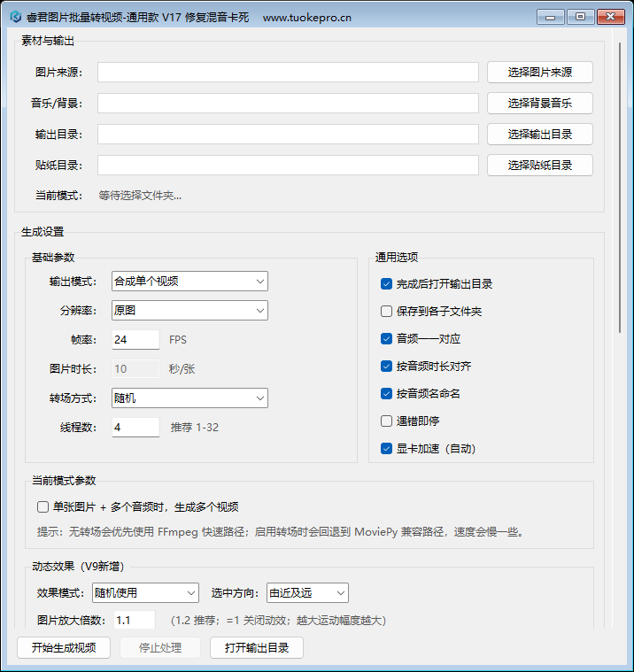634x672 pixels.
Task: Click the FFmpeg/MoviePy hint text
Action: pyautogui.click(x=282, y=532)
